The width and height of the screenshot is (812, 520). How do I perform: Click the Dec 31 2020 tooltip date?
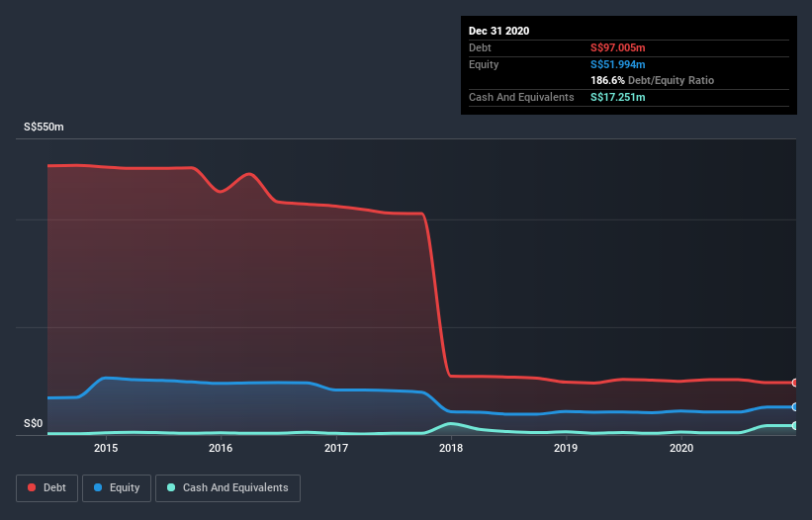point(498,31)
